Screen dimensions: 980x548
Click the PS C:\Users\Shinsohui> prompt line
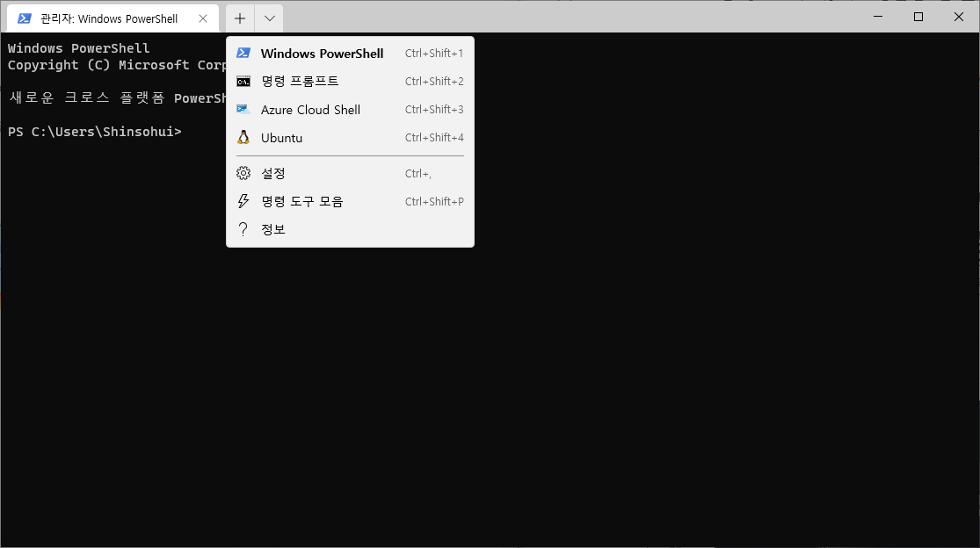click(94, 132)
